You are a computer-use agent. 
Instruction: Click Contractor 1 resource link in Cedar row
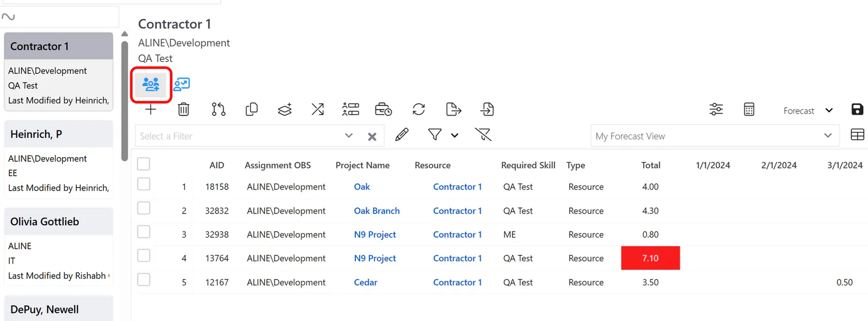tap(457, 282)
